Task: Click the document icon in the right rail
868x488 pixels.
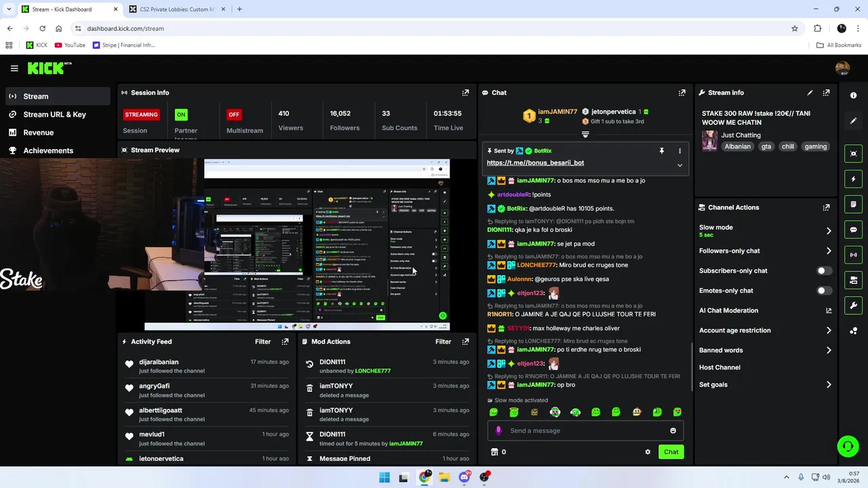Action: coord(853,204)
